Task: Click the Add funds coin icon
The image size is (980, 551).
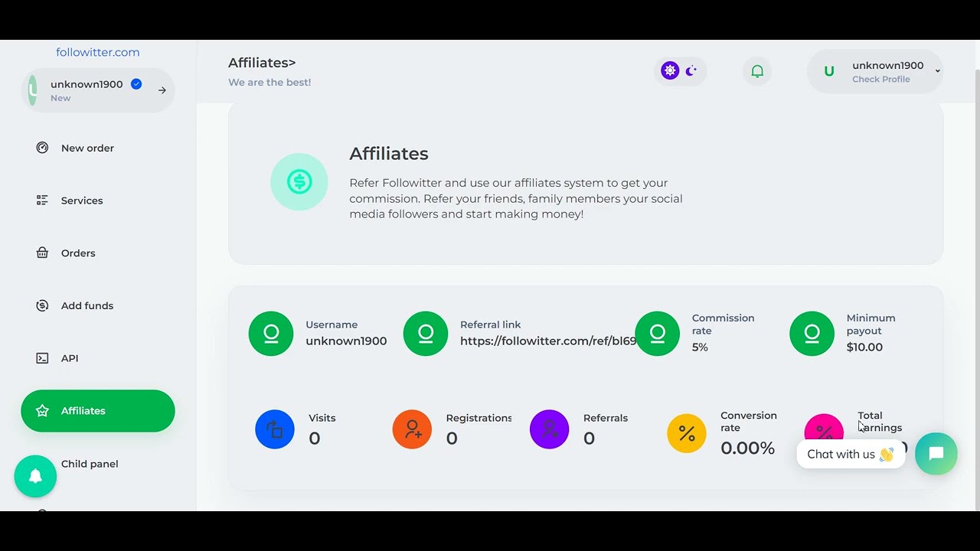Action: [42, 305]
